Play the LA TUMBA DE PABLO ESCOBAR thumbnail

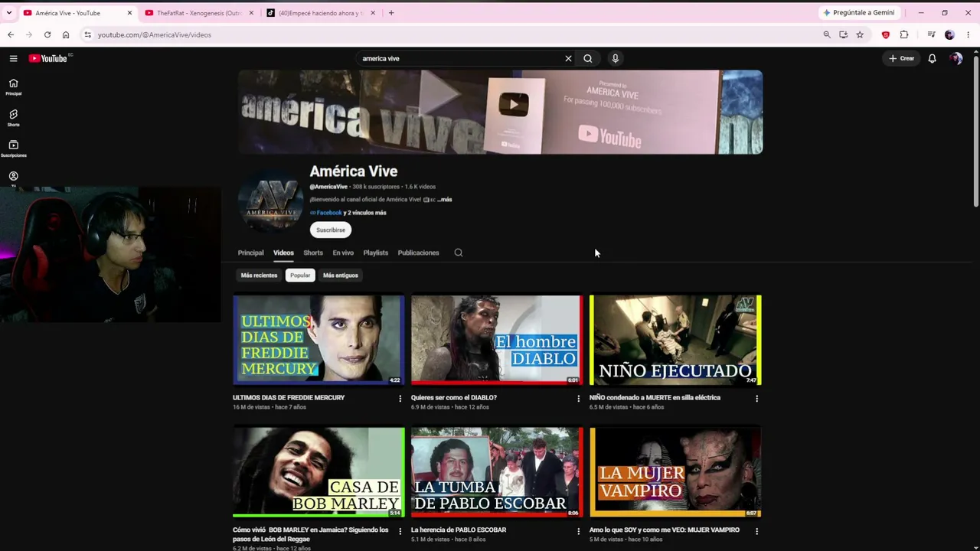point(497,472)
